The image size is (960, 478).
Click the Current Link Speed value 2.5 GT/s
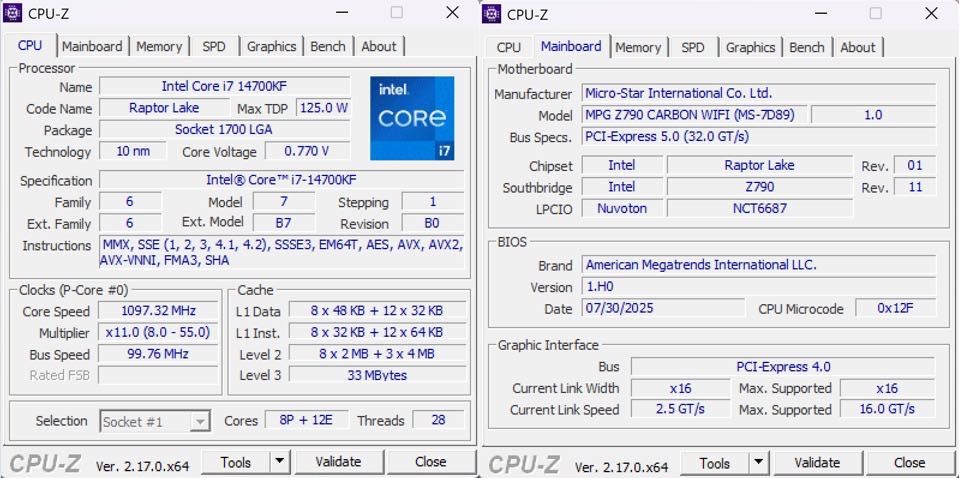click(x=680, y=409)
